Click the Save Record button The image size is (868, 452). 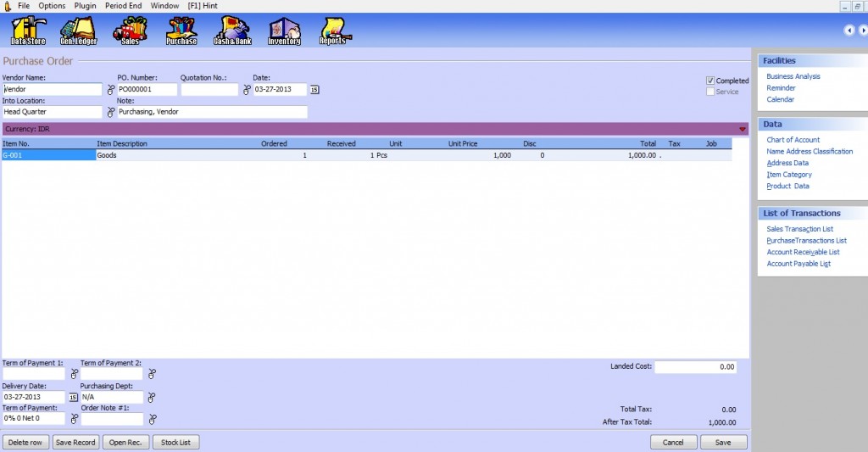[75, 442]
